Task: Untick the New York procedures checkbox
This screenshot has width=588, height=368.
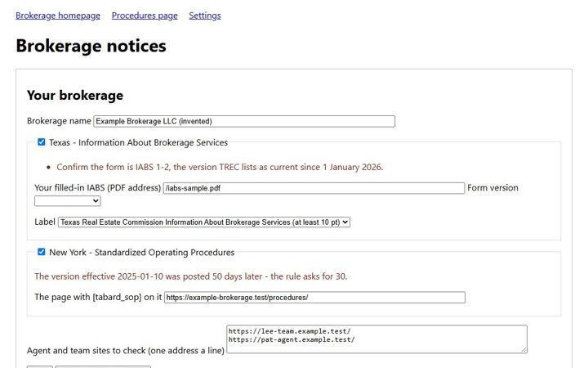Action: click(x=42, y=252)
